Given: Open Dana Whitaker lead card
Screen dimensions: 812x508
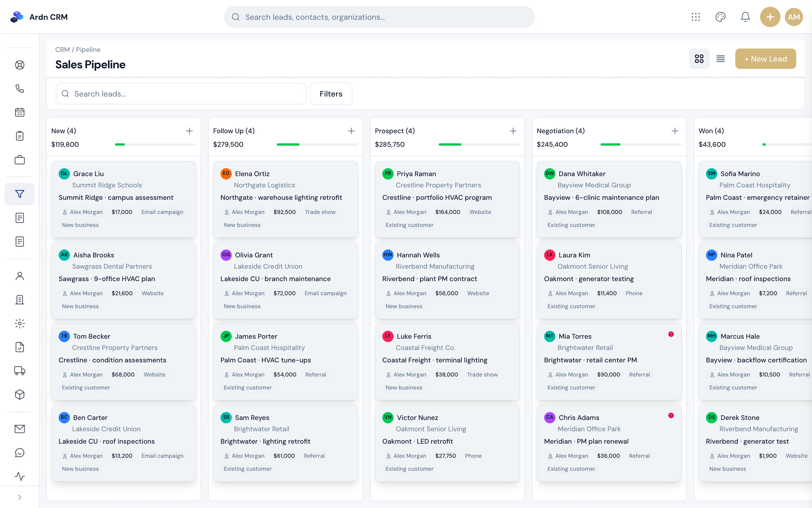Looking at the screenshot, I should tap(609, 199).
